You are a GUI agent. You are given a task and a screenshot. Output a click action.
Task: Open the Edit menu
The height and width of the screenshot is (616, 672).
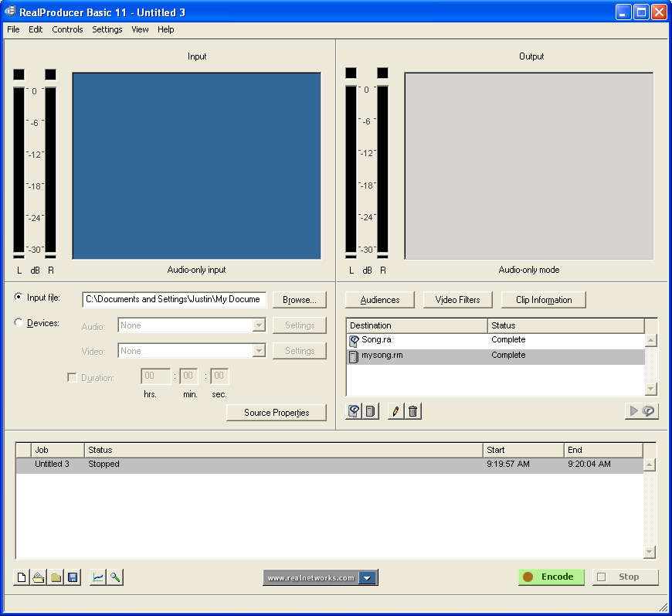pos(36,29)
